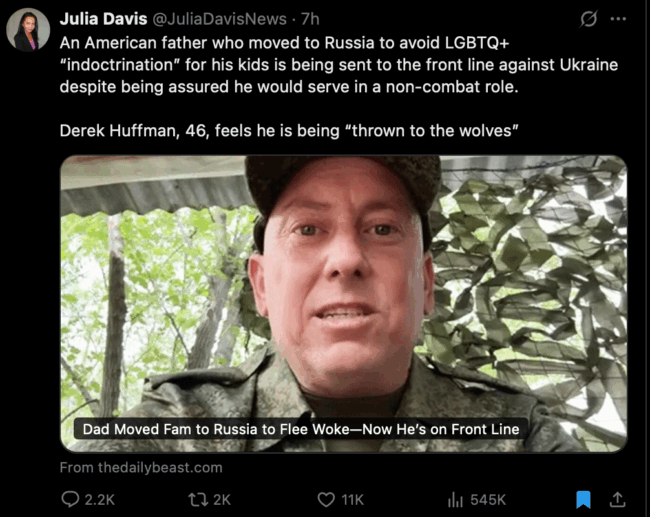The height and width of the screenshot is (517, 650).
Task: Open Julia Davis profile avatar
Action: pyautogui.click(x=28, y=30)
